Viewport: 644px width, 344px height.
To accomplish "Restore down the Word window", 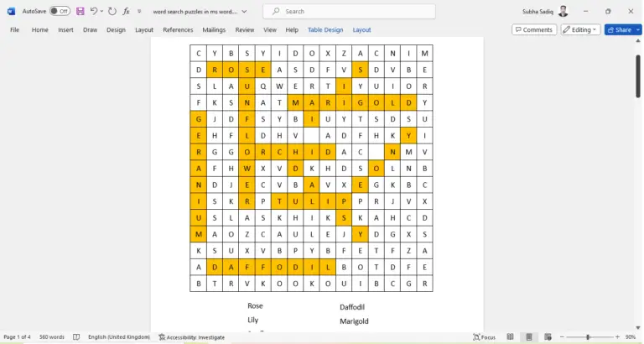I will [608, 11].
